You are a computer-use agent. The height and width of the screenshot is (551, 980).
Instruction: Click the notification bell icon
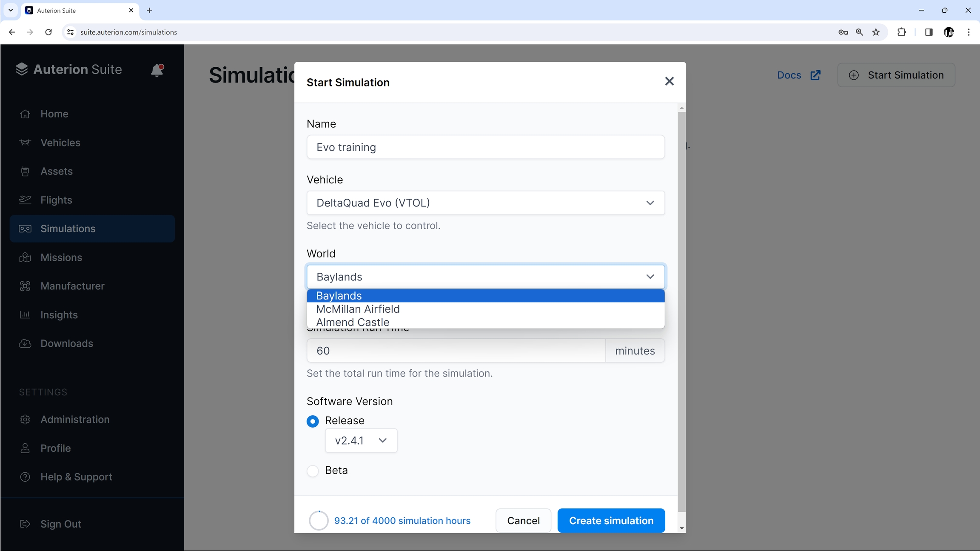tap(157, 70)
